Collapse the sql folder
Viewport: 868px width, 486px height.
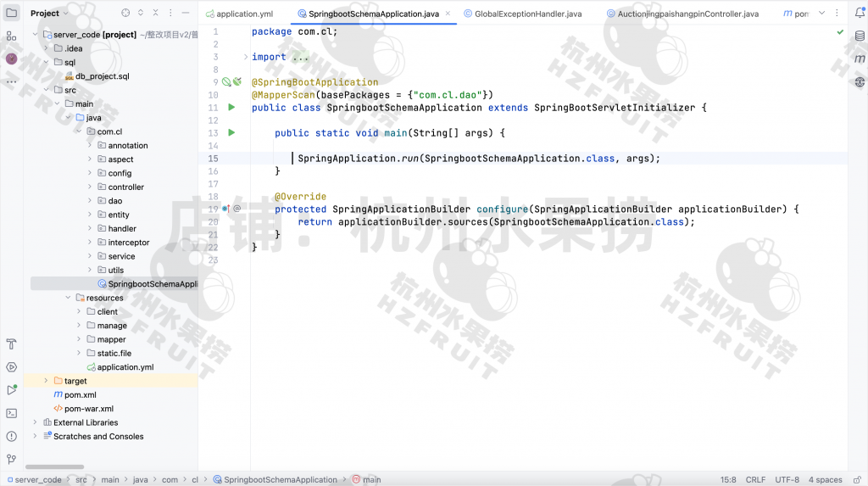[47, 62]
